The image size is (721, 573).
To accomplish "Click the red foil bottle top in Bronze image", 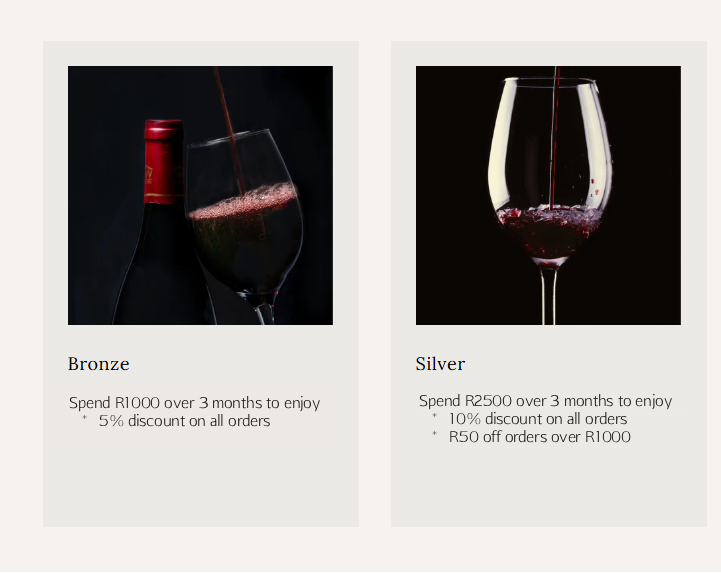I will [x=162, y=160].
